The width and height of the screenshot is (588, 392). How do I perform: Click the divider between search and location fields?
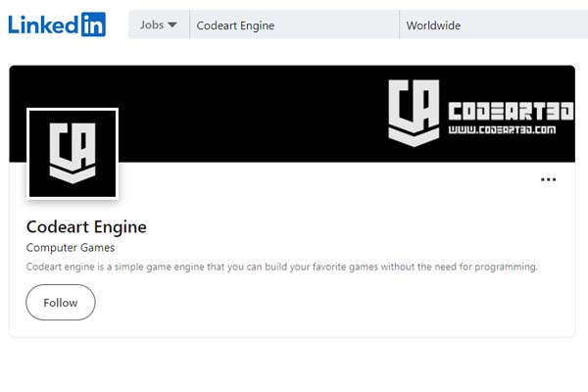pyautogui.click(x=400, y=25)
